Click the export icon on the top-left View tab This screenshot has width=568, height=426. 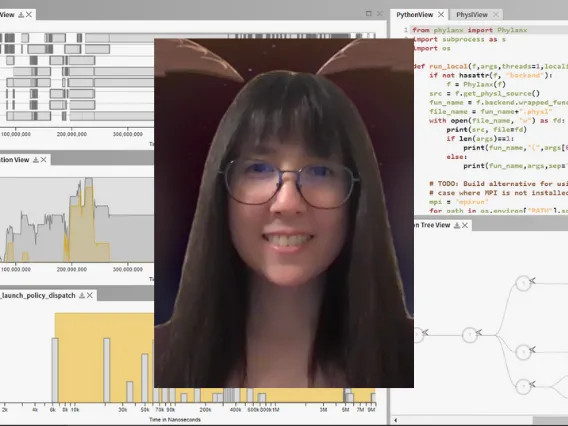click(21, 15)
